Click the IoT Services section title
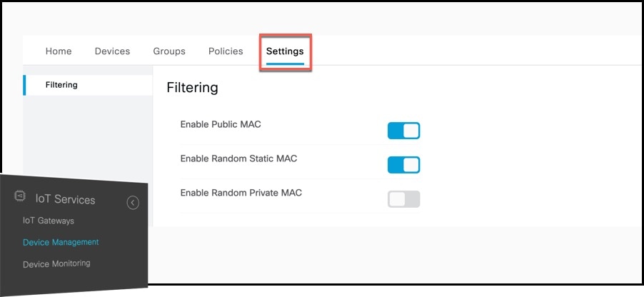This screenshot has height=297, width=644. point(65,199)
